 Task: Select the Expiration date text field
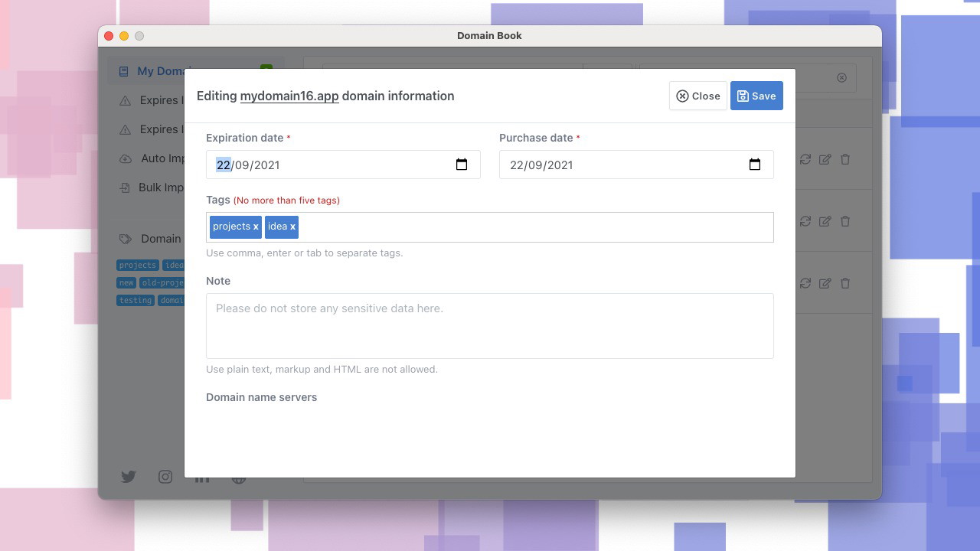[329, 165]
